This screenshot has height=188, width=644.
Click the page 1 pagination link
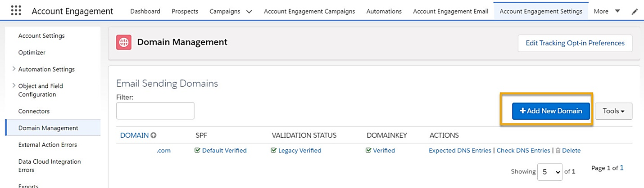pos(621,168)
